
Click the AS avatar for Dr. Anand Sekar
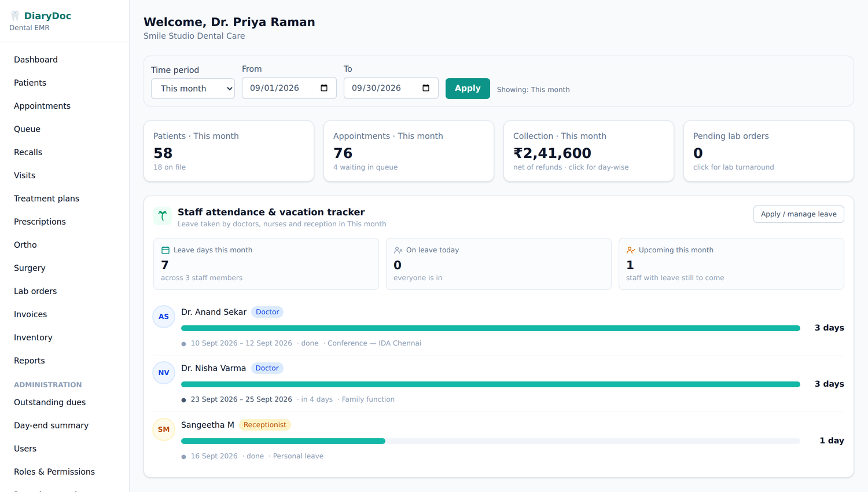tap(164, 317)
